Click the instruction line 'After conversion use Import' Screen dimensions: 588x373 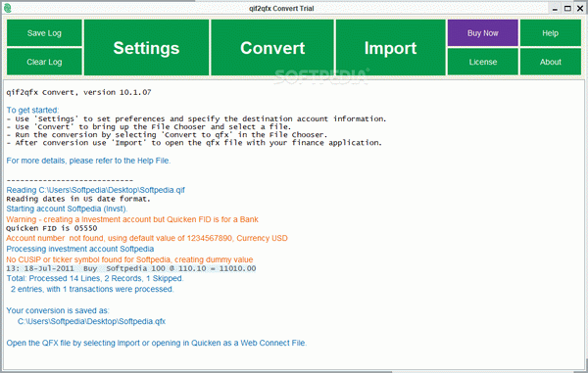pos(194,143)
